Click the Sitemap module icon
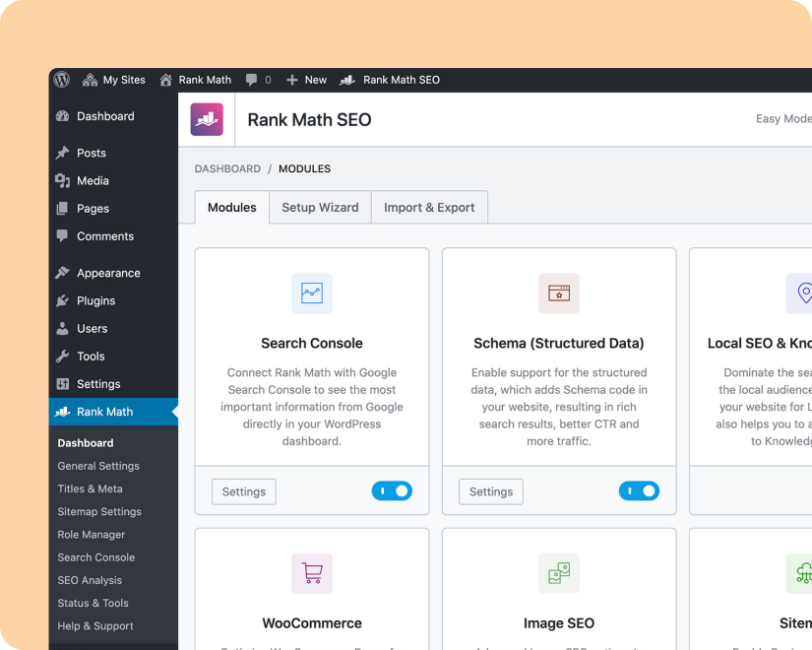 (800, 573)
